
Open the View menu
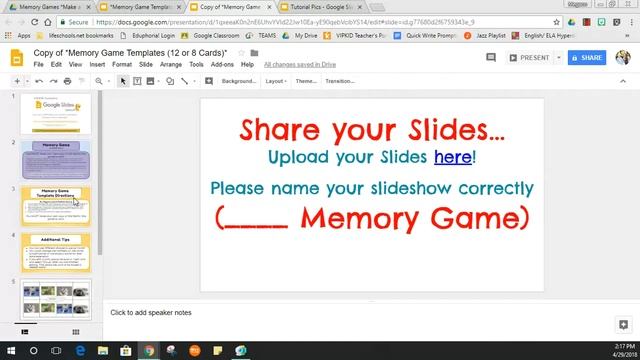(75, 64)
